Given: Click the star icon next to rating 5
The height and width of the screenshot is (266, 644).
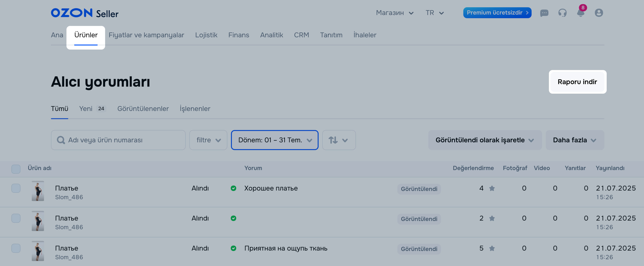Looking at the screenshot, I should click(x=492, y=248).
